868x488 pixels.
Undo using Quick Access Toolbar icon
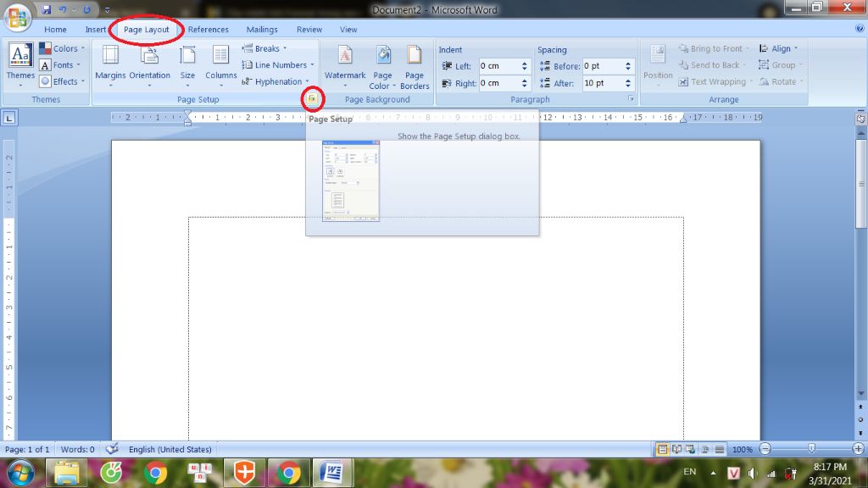point(63,9)
